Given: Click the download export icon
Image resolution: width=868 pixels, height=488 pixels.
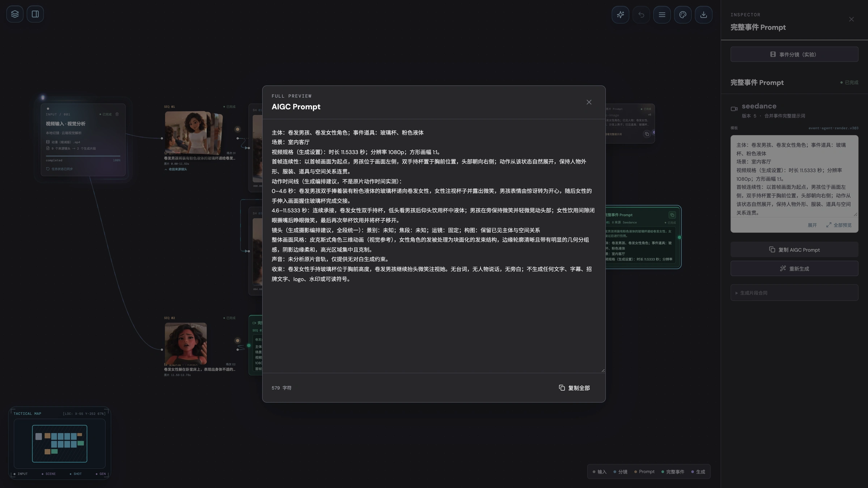Looking at the screenshot, I should pos(703,15).
